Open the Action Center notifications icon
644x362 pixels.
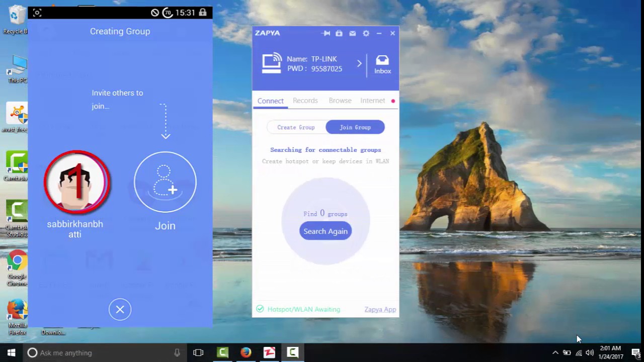635,353
